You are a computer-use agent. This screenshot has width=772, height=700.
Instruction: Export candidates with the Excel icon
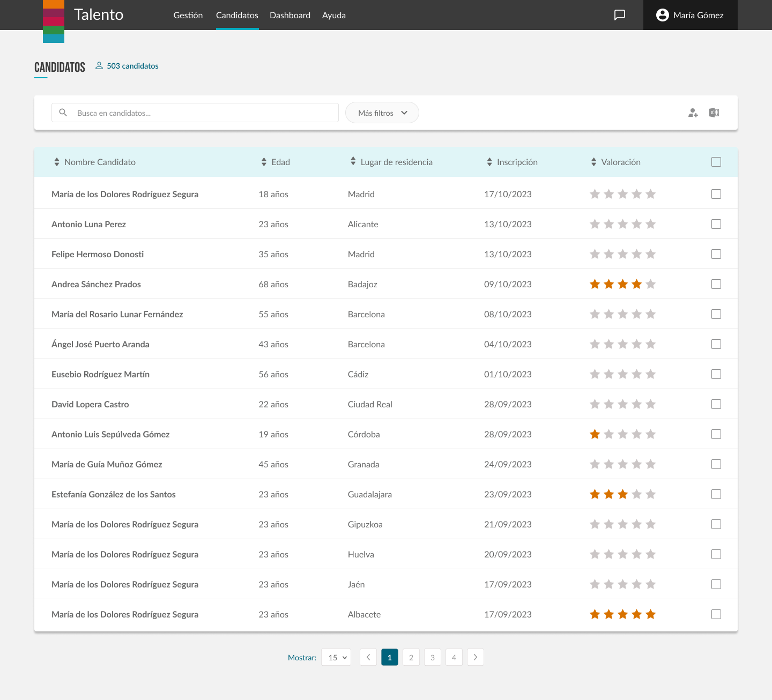714,113
